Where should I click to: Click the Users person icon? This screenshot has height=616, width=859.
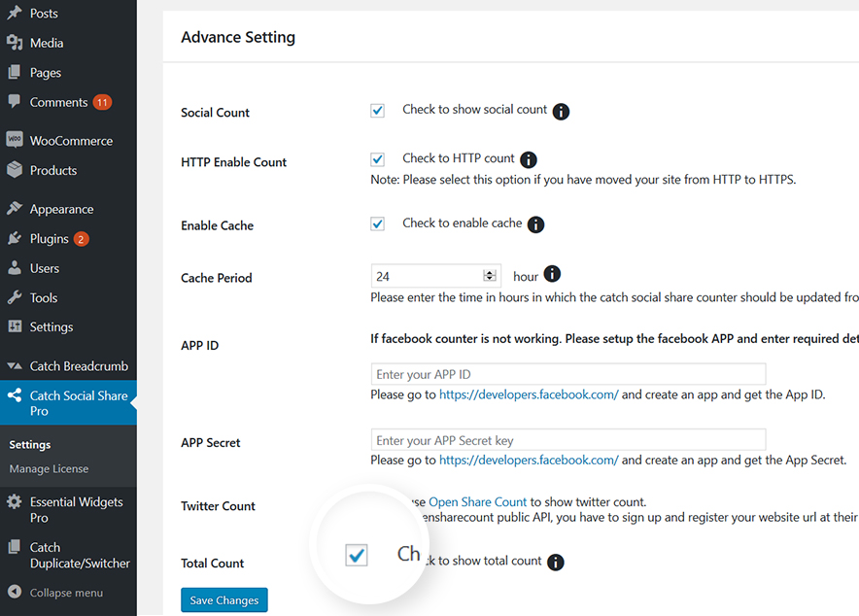pos(15,268)
